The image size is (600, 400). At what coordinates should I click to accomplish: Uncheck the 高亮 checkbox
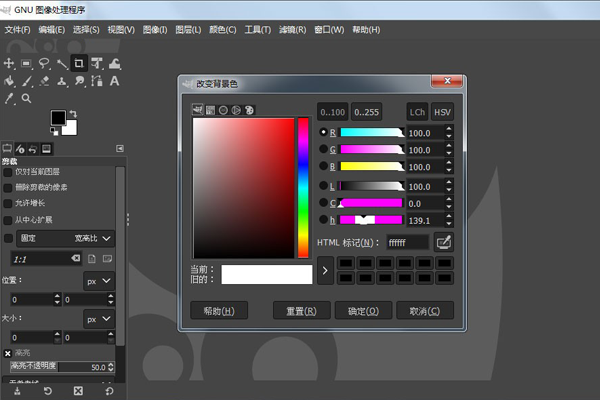pos(7,353)
